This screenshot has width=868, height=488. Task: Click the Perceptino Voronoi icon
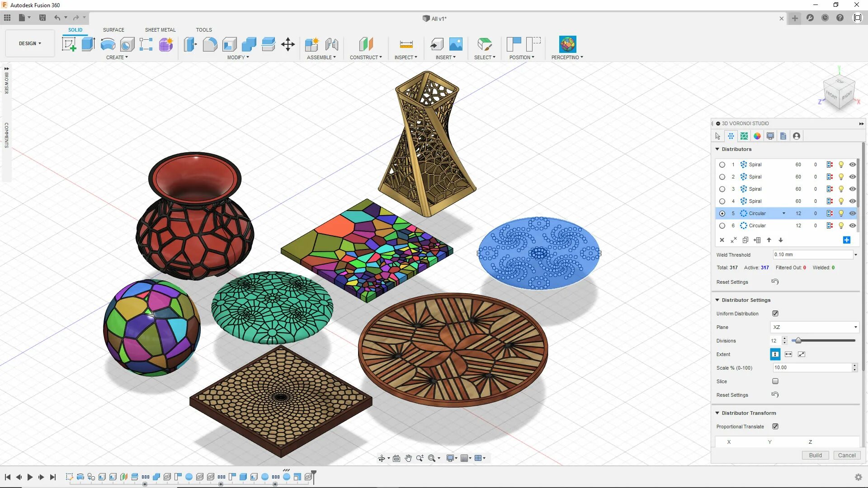[567, 44]
